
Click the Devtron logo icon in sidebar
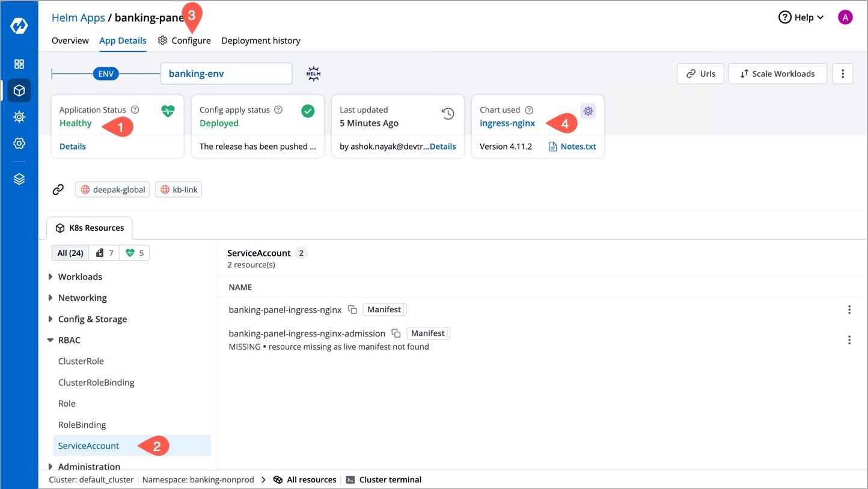click(19, 26)
